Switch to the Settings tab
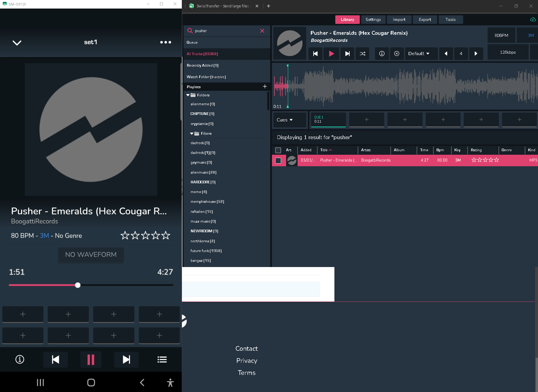Screen dimensions: 538x392 pos(373,19)
